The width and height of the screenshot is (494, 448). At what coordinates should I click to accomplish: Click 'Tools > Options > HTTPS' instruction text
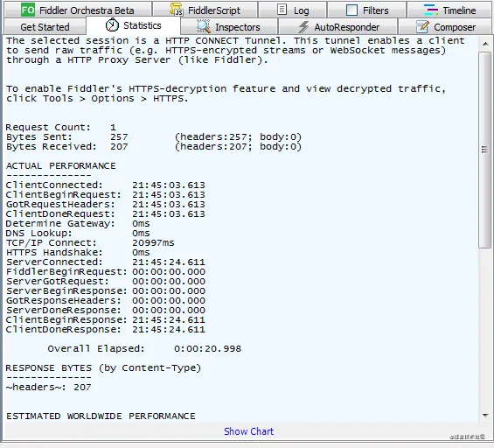(x=115, y=99)
